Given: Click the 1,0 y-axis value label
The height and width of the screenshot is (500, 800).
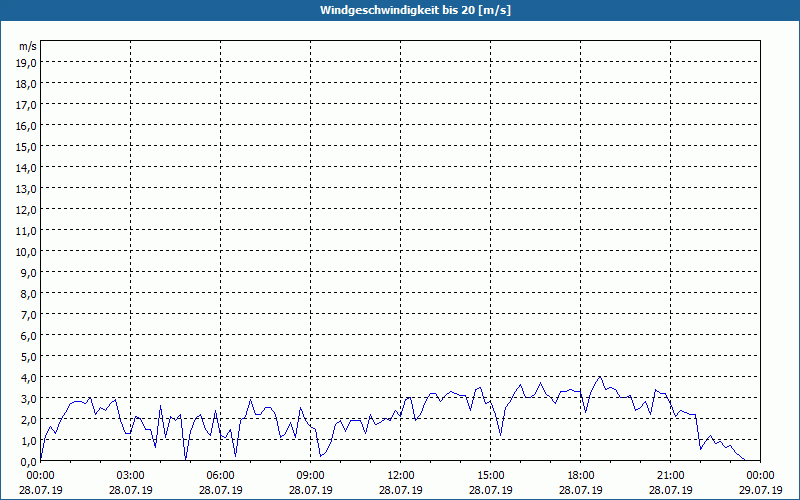Looking at the screenshot, I should point(30,441).
